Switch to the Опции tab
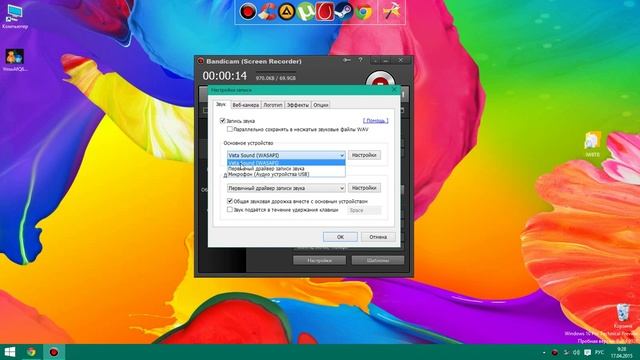 pyautogui.click(x=320, y=105)
